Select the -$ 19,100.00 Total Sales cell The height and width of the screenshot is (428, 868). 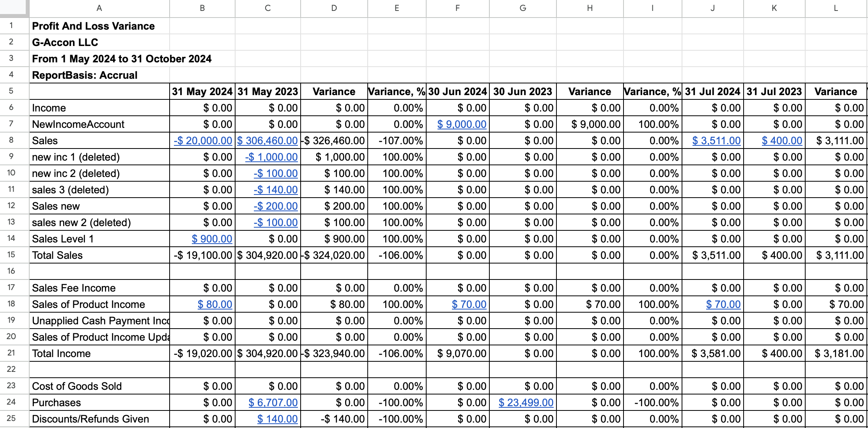[202, 255]
